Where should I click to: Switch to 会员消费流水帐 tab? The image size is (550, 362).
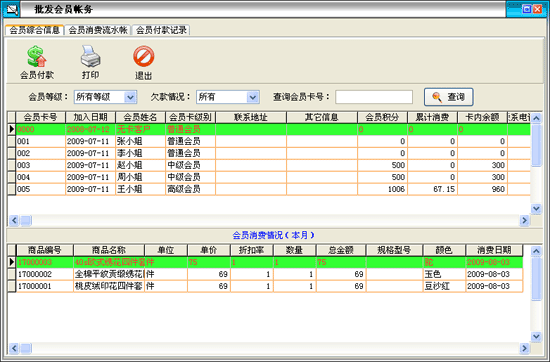click(98, 30)
